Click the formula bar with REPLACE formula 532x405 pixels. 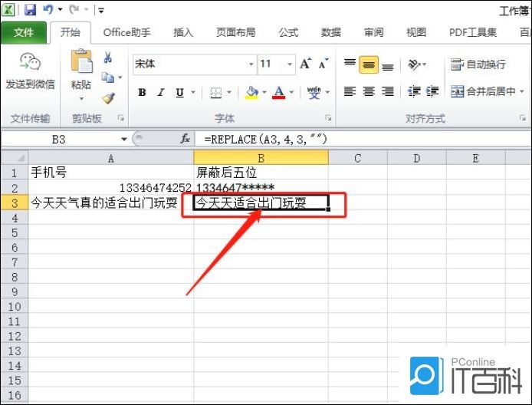363,139
